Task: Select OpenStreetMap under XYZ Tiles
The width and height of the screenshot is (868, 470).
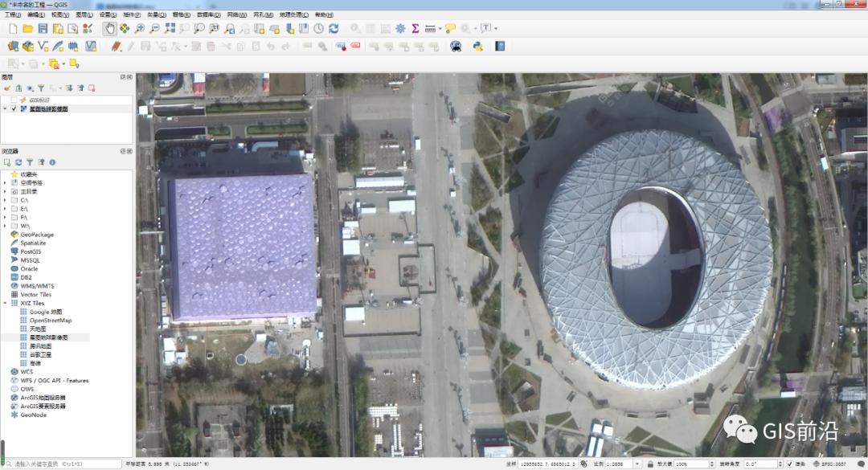Action: [50, 321]
